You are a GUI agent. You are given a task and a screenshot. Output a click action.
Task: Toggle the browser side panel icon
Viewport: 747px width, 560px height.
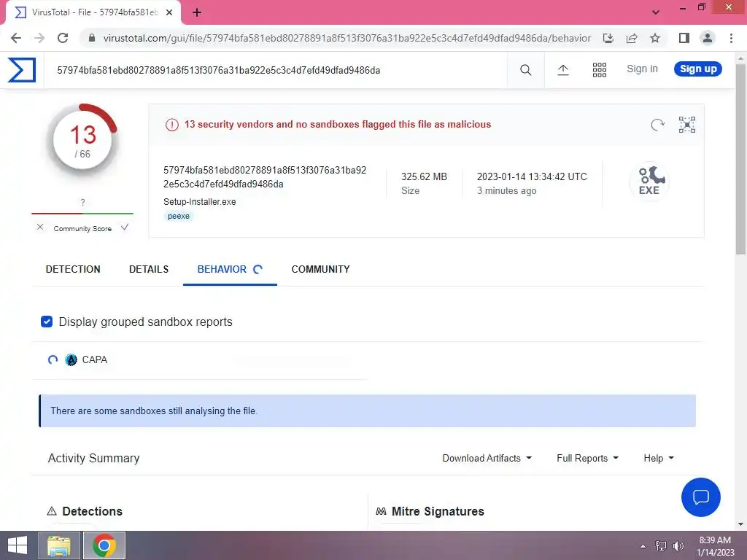coord(684,38)
